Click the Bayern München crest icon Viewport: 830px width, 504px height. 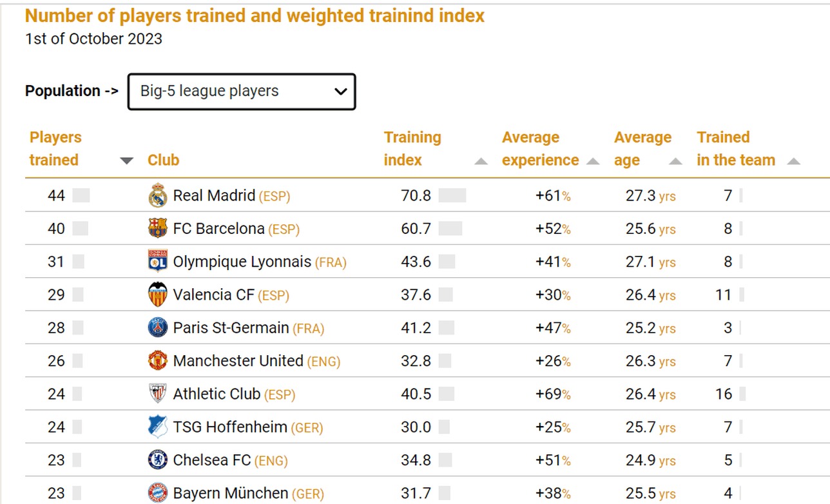coord(158,494)
